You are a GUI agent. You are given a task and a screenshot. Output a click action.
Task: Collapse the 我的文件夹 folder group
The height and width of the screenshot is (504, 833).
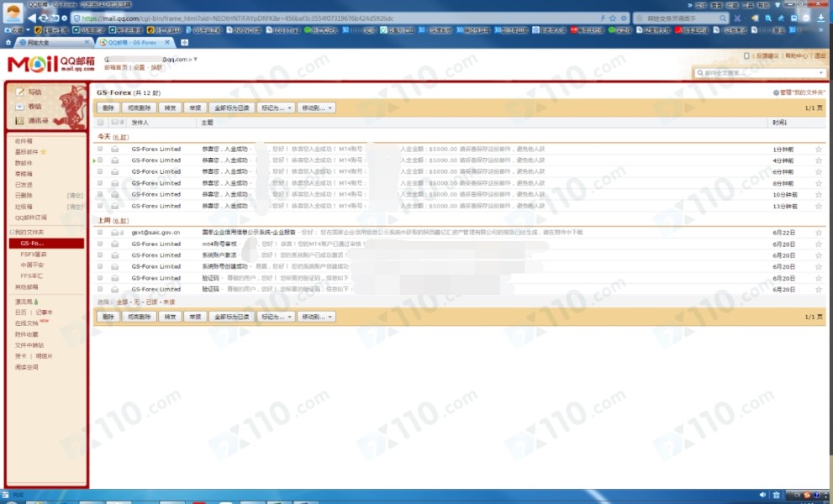(13, 233)
